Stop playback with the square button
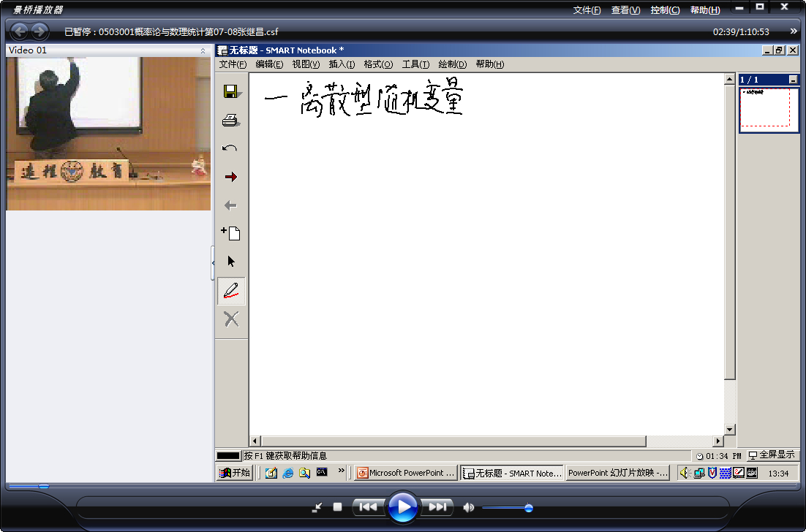The image size is (806, 532). tap(337, 507)
